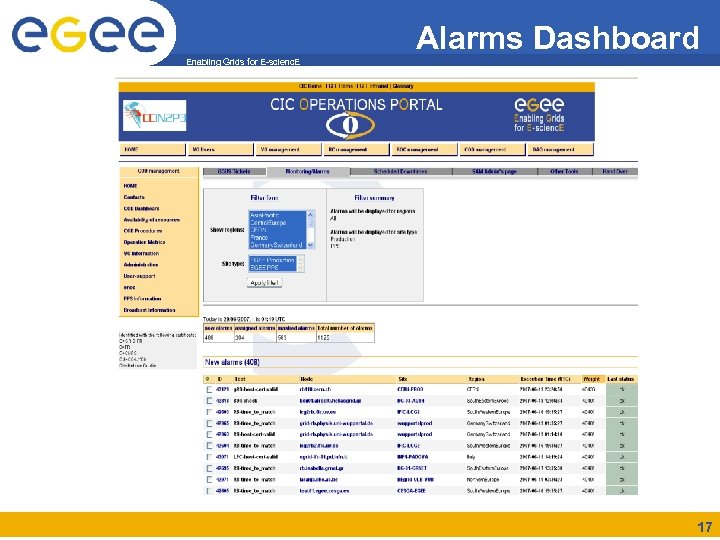Open Administration in the sidebar

[x=141, y=265]
